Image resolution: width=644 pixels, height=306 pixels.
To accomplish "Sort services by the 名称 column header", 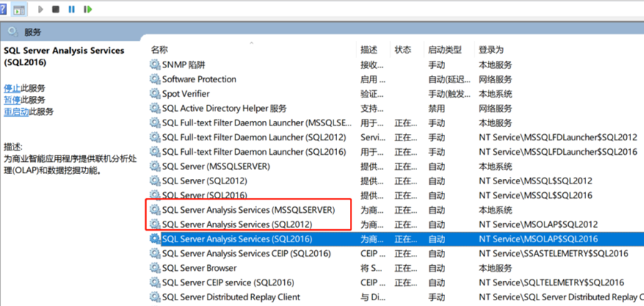I will coord(160,50).
